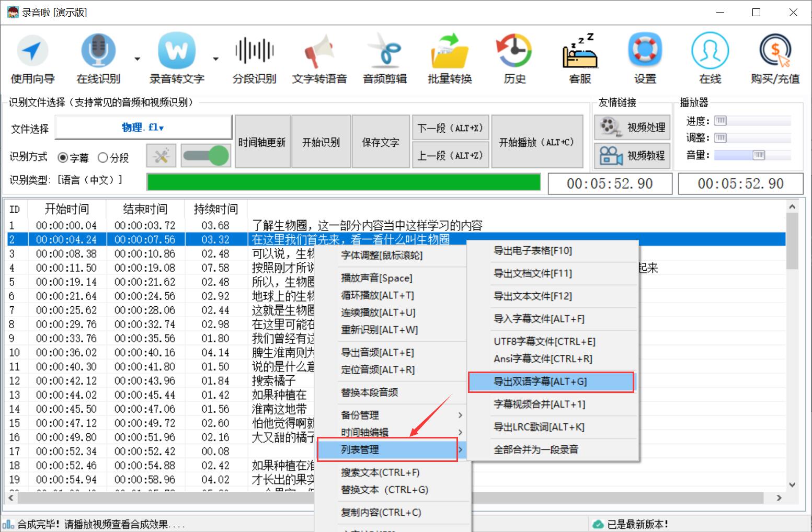Select subtitle row ID 1
This screenshot has height=532, width=812.
[396, 225]
